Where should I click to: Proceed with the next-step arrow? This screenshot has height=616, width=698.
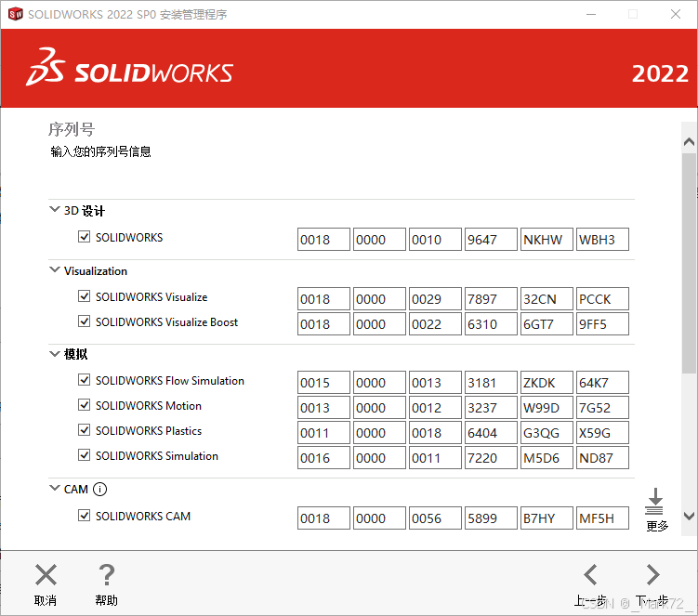[x=652, y=574]
